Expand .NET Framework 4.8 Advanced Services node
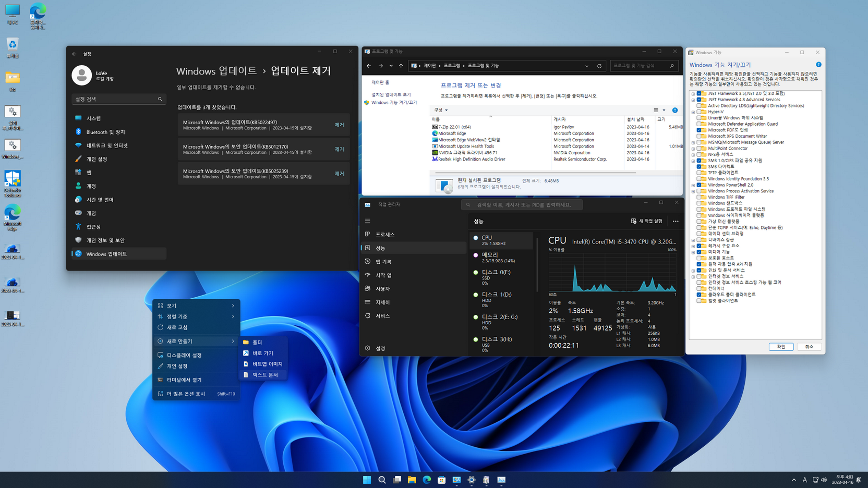Viewport: 868px width, 488px height. pos(693,100)
